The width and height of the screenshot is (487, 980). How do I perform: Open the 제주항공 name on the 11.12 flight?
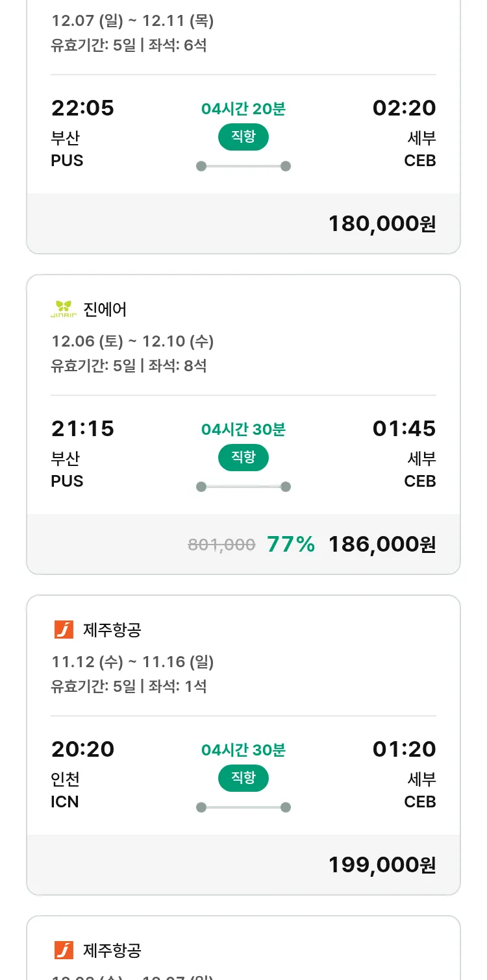(112, 630)
